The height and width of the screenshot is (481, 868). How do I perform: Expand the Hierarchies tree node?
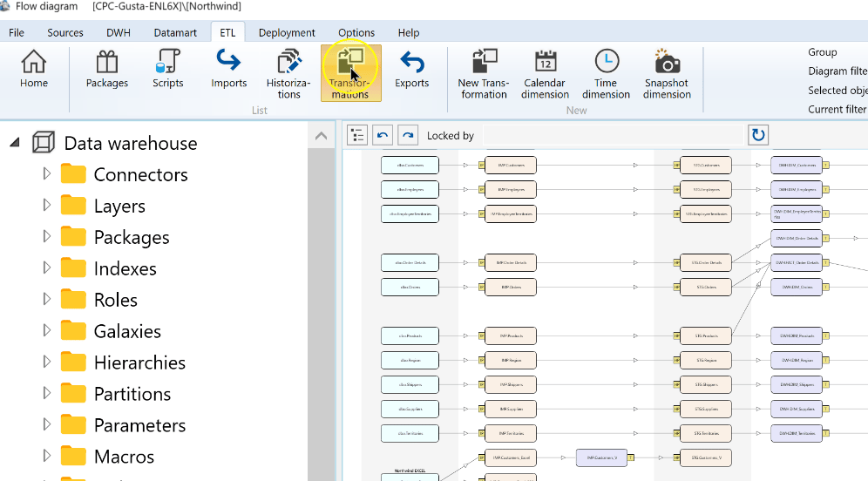click(x=46, y=362)
